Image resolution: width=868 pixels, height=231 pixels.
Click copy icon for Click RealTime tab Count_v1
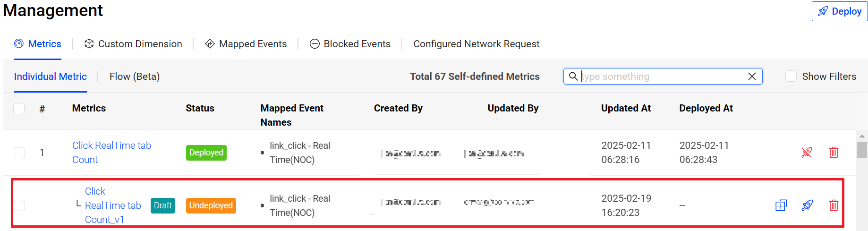click(781, 205)
